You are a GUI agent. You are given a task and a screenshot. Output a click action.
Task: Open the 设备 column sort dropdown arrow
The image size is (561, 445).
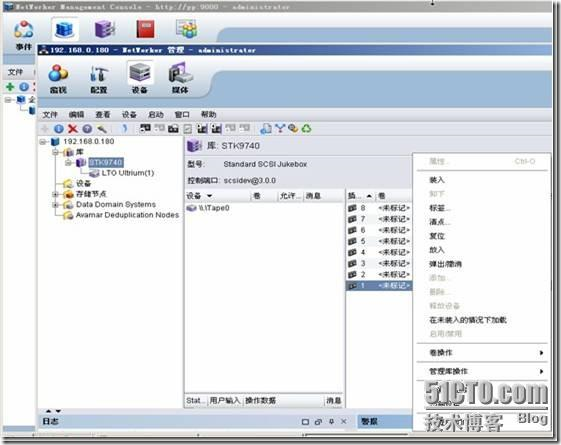pyautogui.click(x=209, y=196)
